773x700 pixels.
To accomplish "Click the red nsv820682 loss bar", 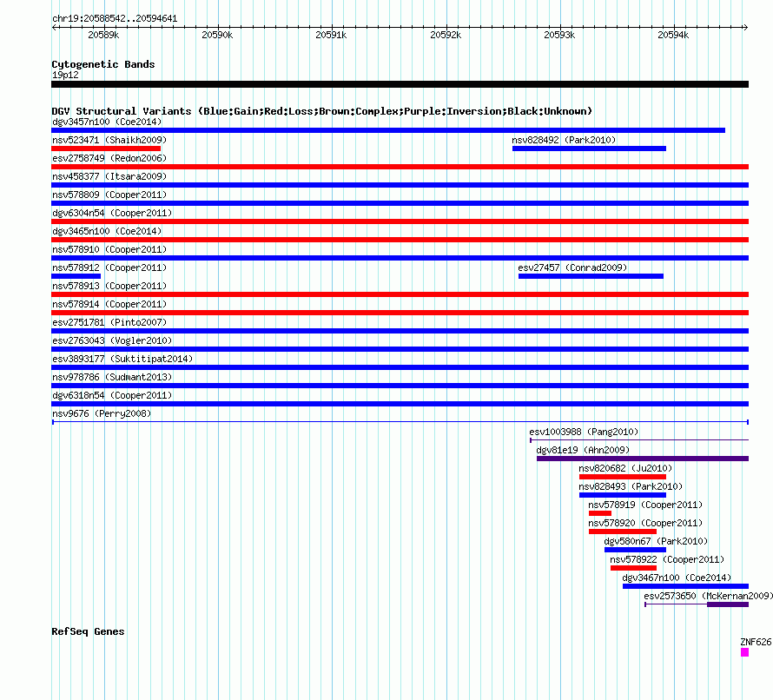I will pyautogui.click(x=623, y=477).
